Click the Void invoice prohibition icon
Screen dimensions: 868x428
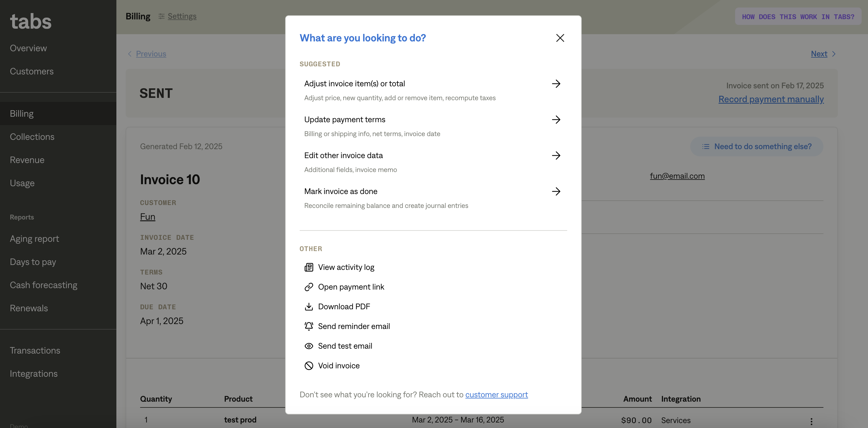click(309, 366)
